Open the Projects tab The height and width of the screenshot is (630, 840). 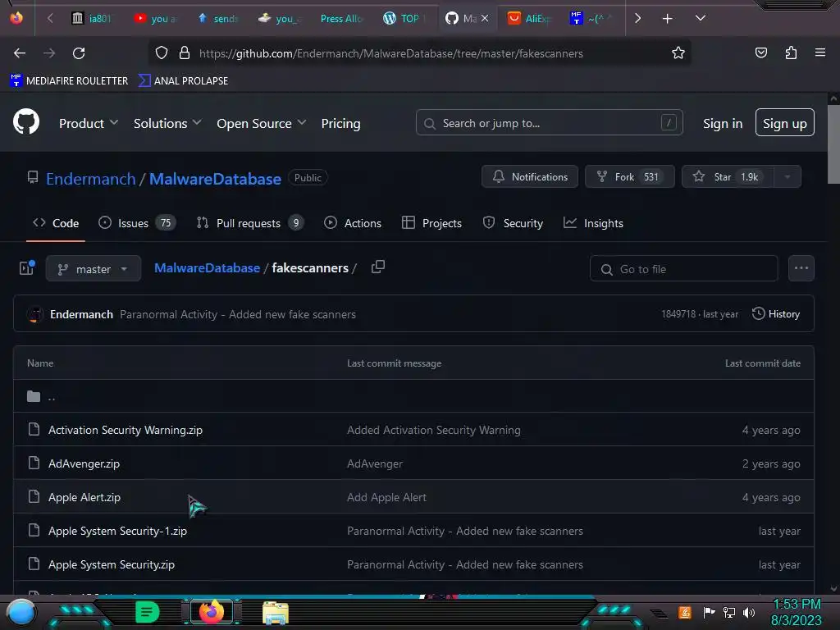[431, 223]
